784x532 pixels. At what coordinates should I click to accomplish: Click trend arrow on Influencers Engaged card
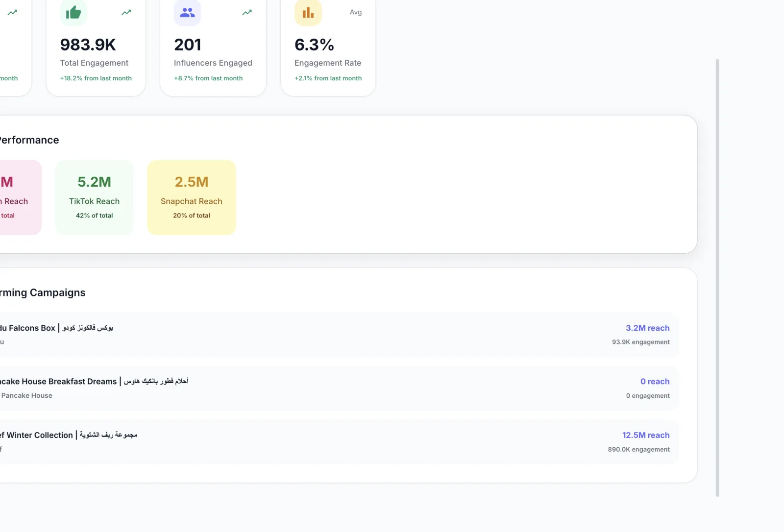point(247,12)
